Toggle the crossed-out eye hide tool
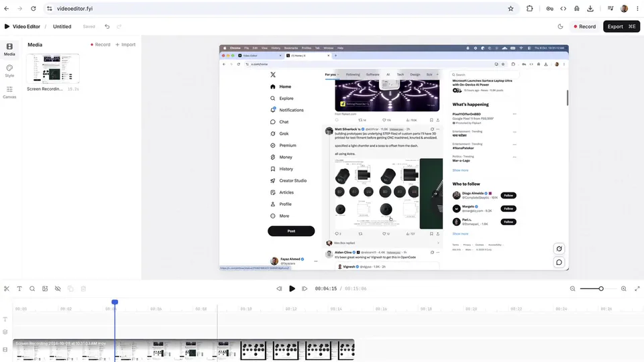 point(58,288)
